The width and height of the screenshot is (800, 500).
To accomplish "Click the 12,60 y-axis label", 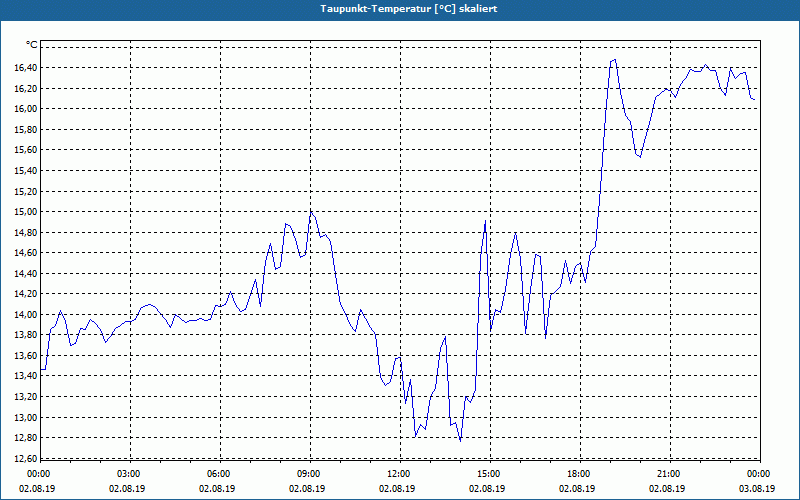I will click(26, 459).
